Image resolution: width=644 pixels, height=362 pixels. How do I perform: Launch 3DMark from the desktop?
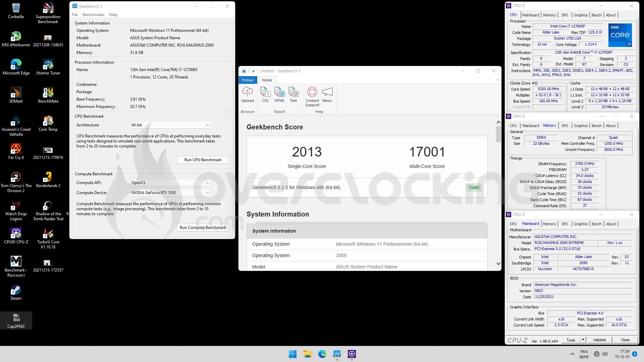click(16, 95)
